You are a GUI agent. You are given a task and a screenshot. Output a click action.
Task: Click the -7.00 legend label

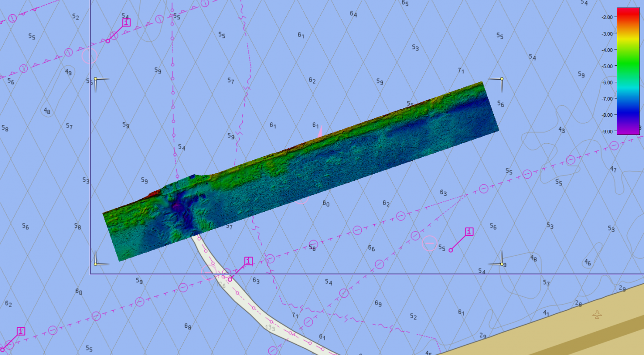(x=607, y=98)
